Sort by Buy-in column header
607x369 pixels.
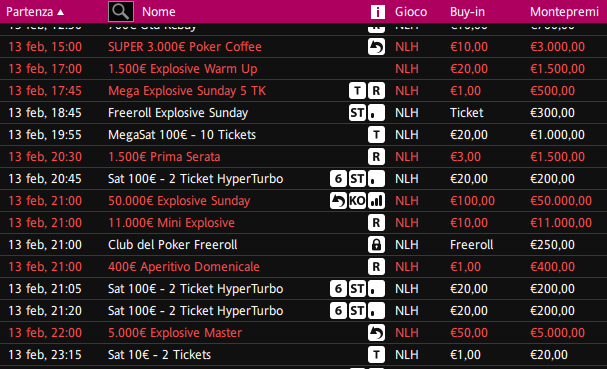467,12
